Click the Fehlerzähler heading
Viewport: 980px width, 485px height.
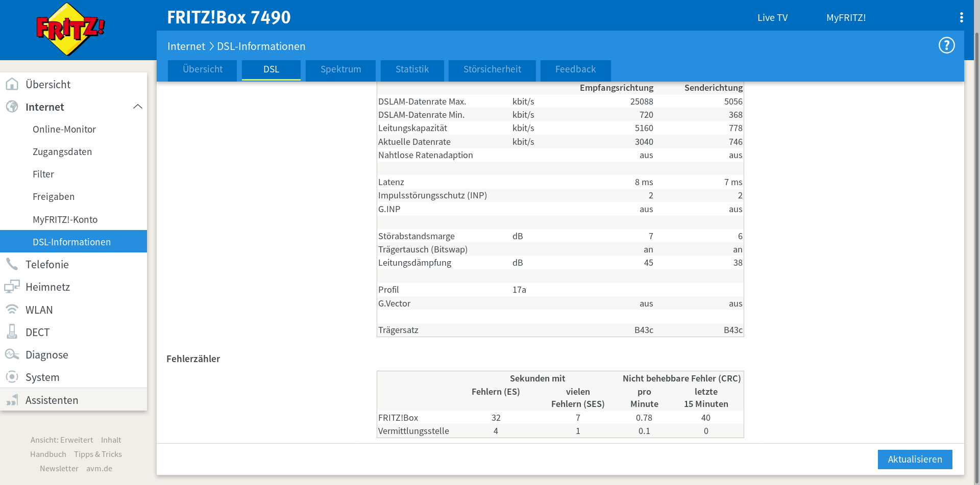193,359
